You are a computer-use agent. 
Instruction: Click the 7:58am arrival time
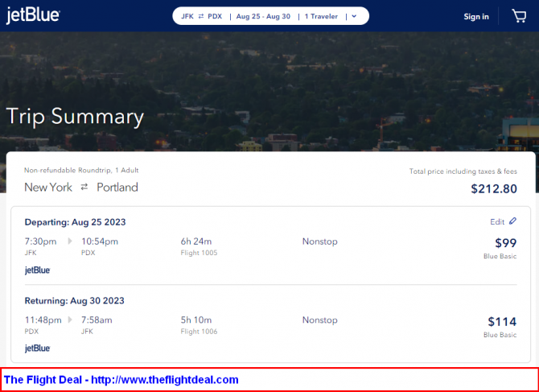[x=97, y=320]
